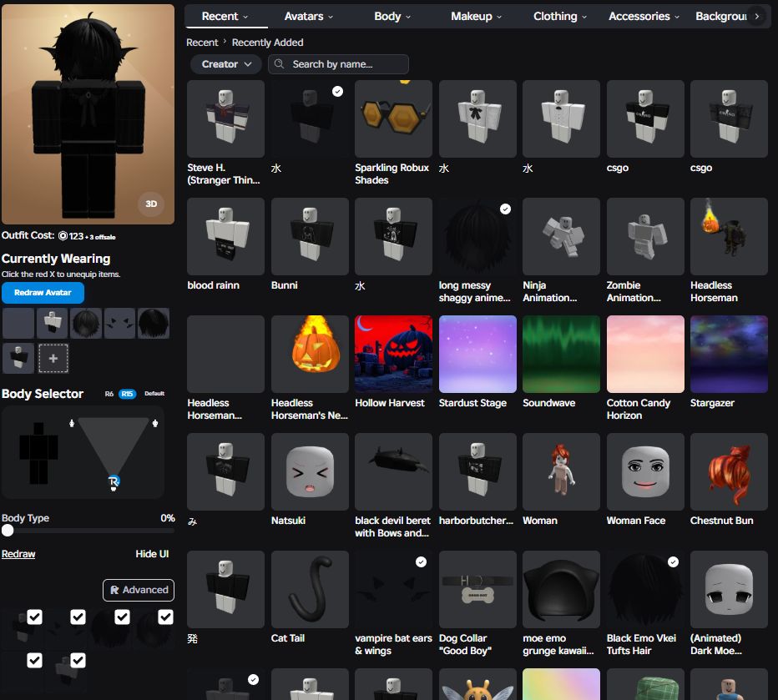Viewport: 778px width, 700px height.
Task: Expand the Accessories category dropdown
Action: (644, 17)
